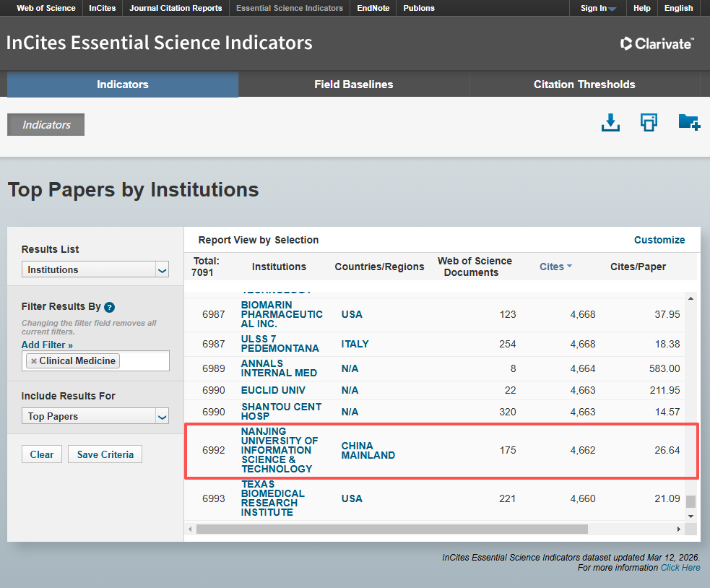Click the Cites column sort arrow
The image size is (710, 588).
pos(569,267)
